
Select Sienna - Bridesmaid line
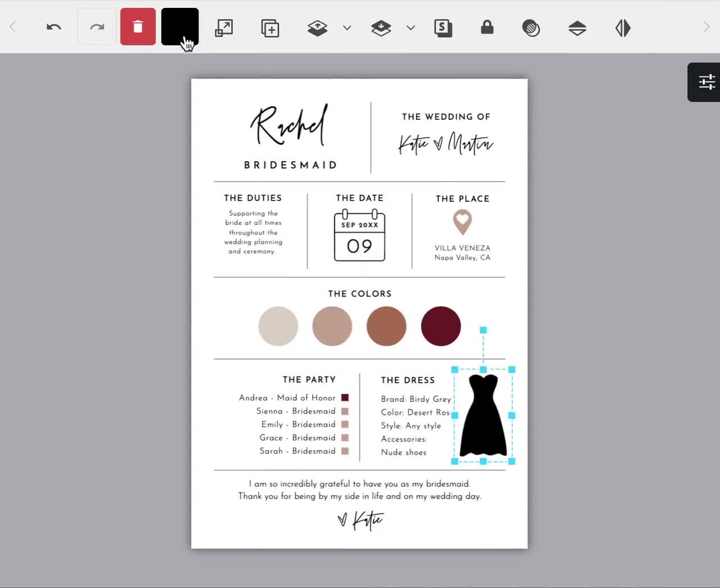pyautogui.click(x=296, y=411)
